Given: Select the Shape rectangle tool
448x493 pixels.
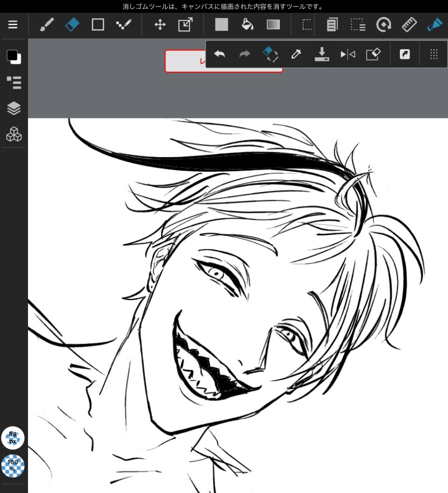Looking at the screenshot, I should pyautogui.click(x=97, y=25).
